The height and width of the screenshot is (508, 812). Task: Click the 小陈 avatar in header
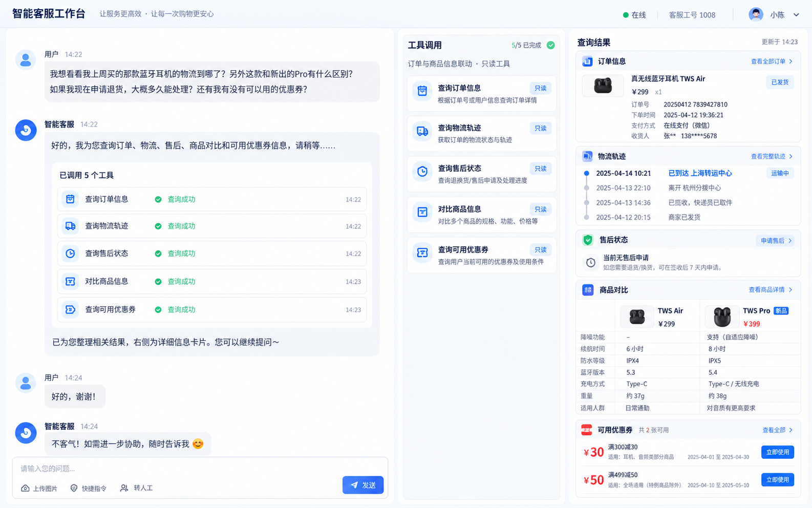(756, 14)
